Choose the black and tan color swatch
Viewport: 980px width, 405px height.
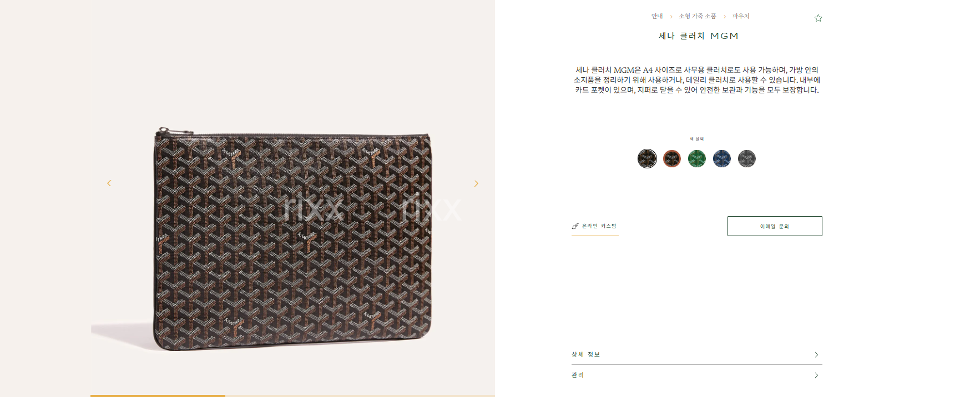[x=672, y=159]
